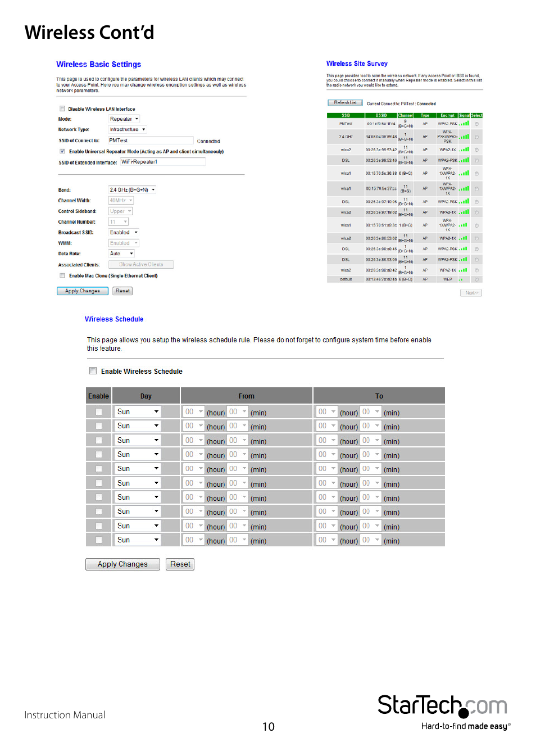
Task: Click the Wireless Basic Settings heading
Action: coord(98,65)
